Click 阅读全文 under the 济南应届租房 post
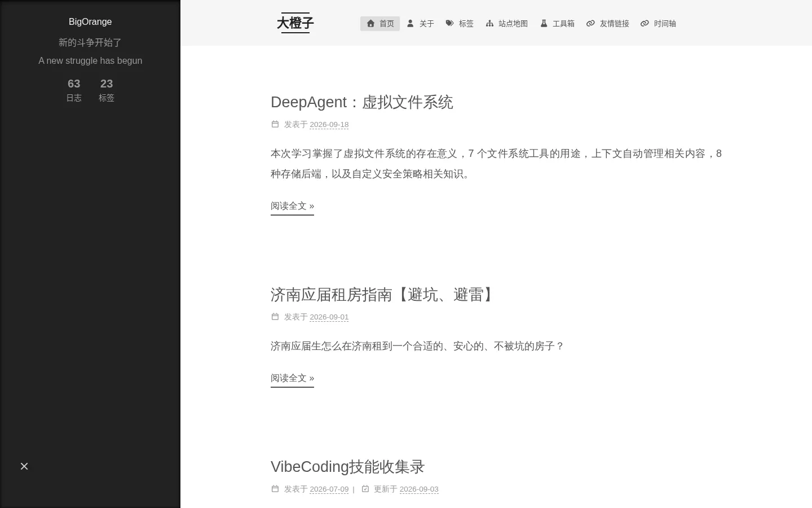Image resolution: width=812 pixels, height=508 pixels. pyautogui.click(x=292, y=378)
